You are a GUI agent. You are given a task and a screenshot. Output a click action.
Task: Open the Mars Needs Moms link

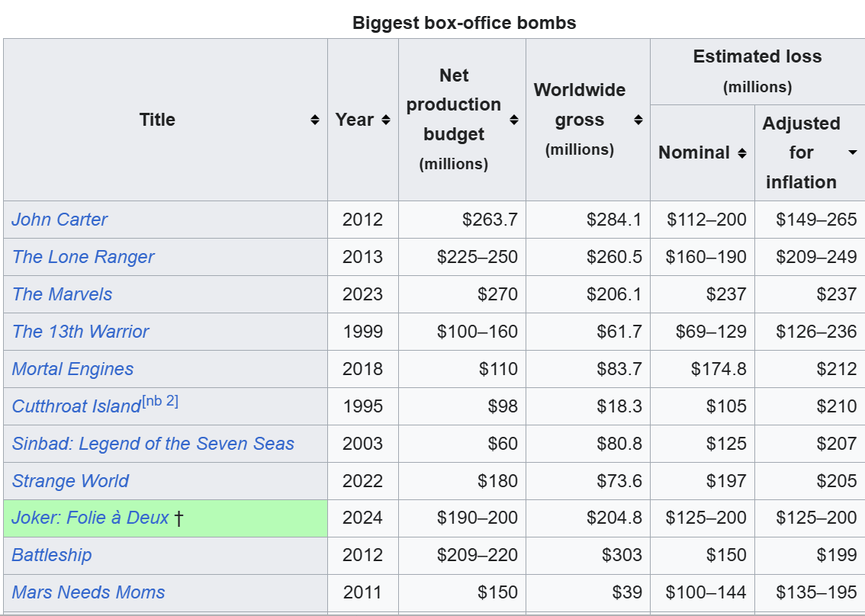point(88,592)
